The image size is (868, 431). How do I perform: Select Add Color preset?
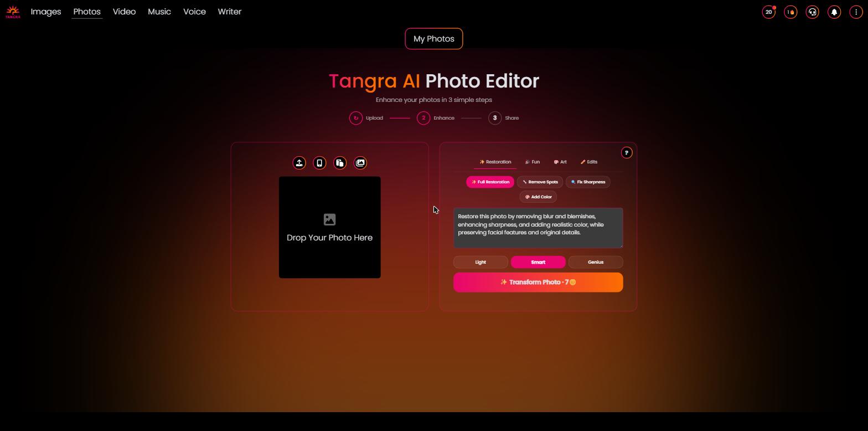(x=538, y=197)
